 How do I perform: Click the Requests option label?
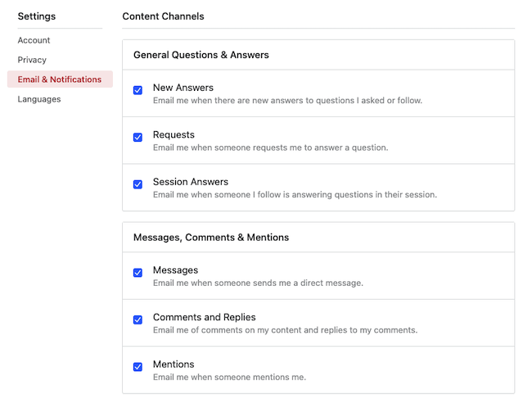174,135
